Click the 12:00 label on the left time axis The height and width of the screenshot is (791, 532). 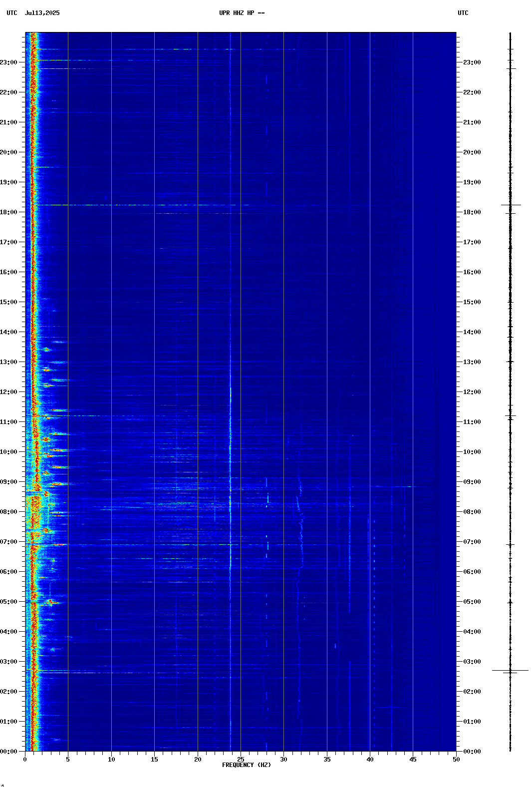[9, 392]
